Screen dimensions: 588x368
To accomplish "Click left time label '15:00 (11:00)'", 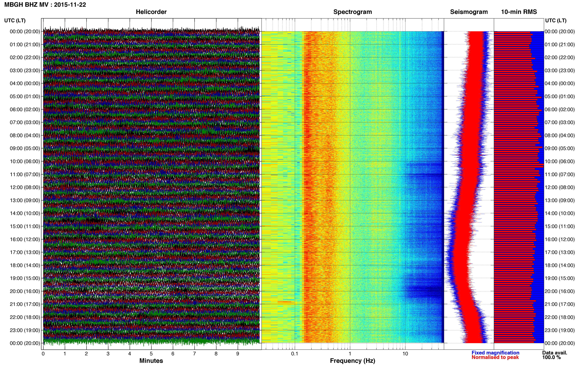I will click(25, 226).
